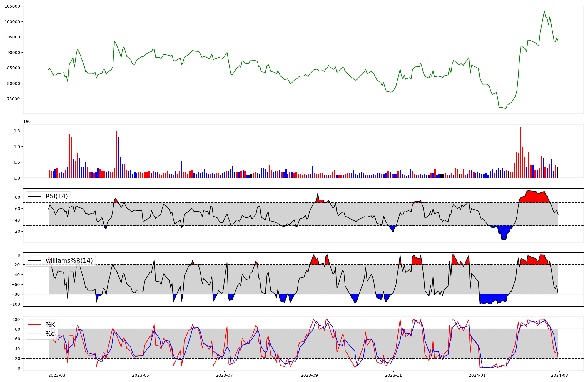Click the williams%R(14) legend label
The width and height of the screenshot is (588, 382).
click(69, 261)
